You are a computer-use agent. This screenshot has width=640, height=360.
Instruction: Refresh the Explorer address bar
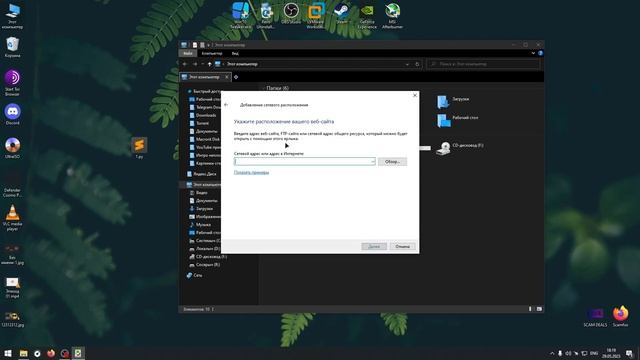click(x=417, y=64)
